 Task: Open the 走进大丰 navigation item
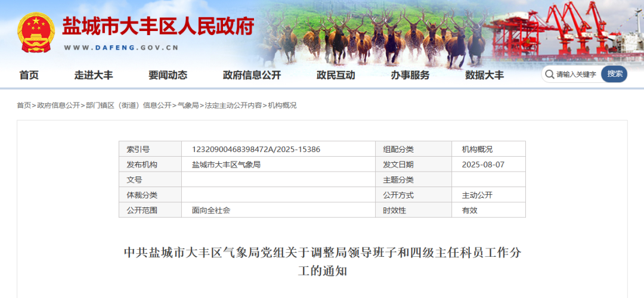click(94, 75)
